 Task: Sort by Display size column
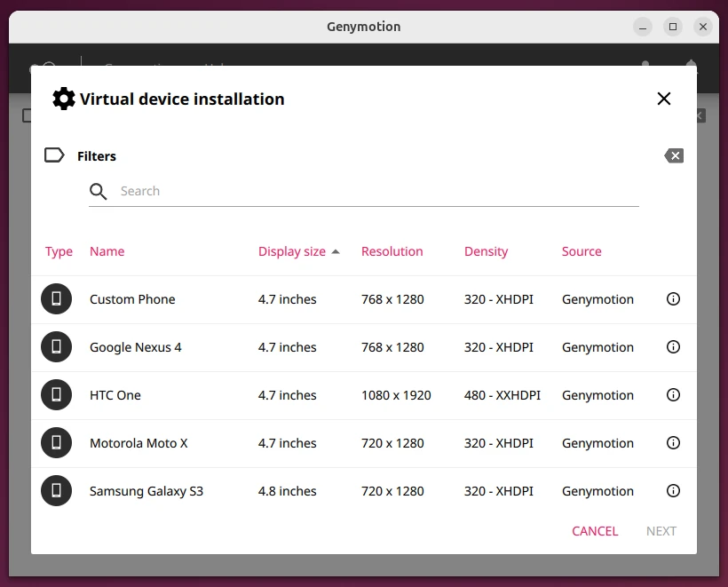291,251
